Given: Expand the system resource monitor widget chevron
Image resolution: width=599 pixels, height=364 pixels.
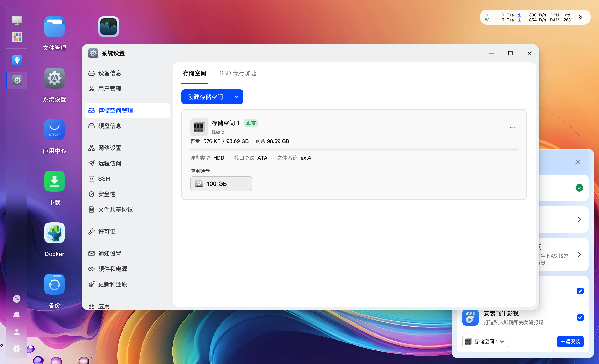Looking at the screenshot, I should click(x=580, y=17).
